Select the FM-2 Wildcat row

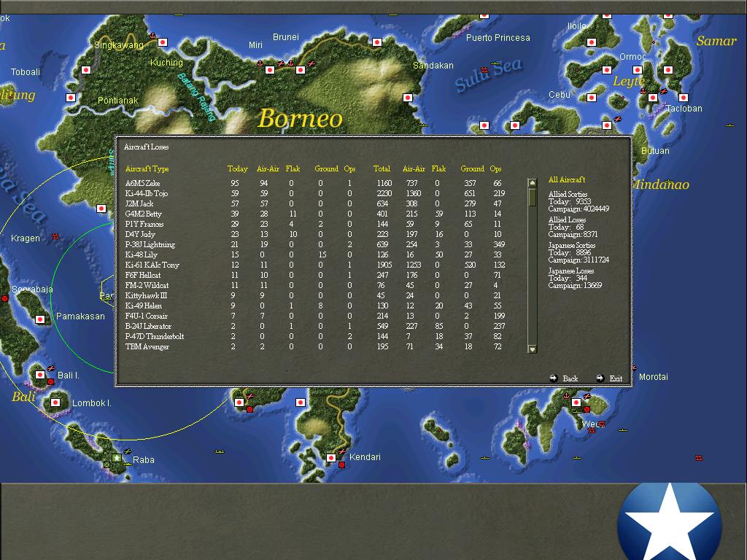tap(315, 285)
